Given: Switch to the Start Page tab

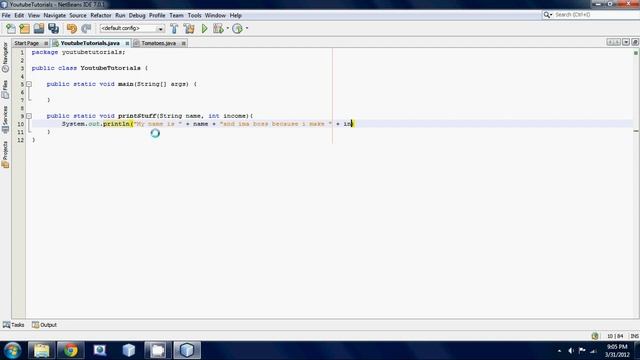Looking at the screenshot, I should (27, 43).
